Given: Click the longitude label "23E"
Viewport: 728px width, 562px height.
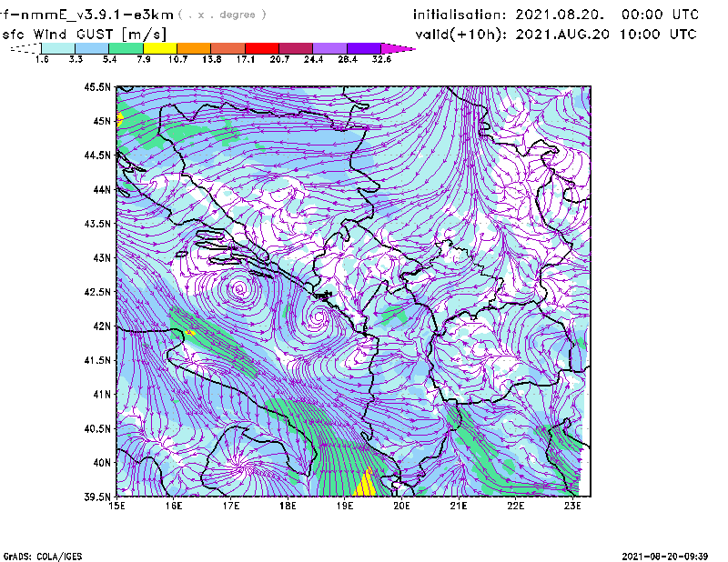Looking at the screenshot, I should click(572, 506).
